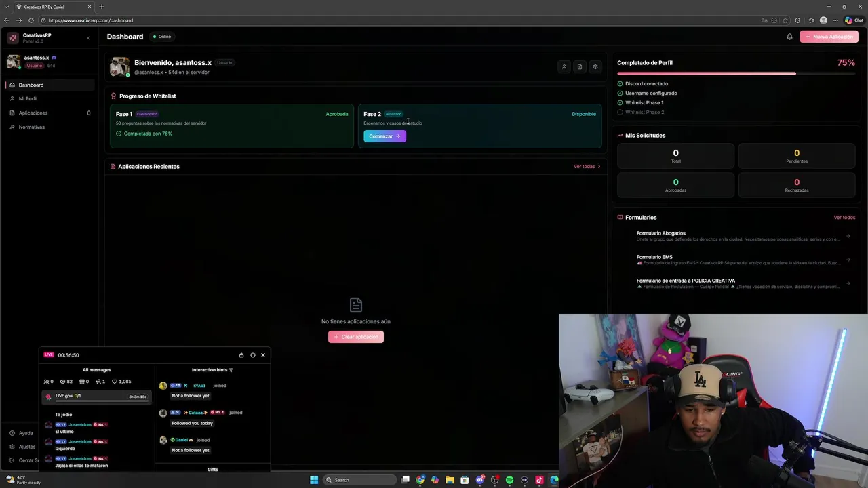Click the Whitelist Phase 1 check circle
The image size is (868, 488).
coord(620,103)
